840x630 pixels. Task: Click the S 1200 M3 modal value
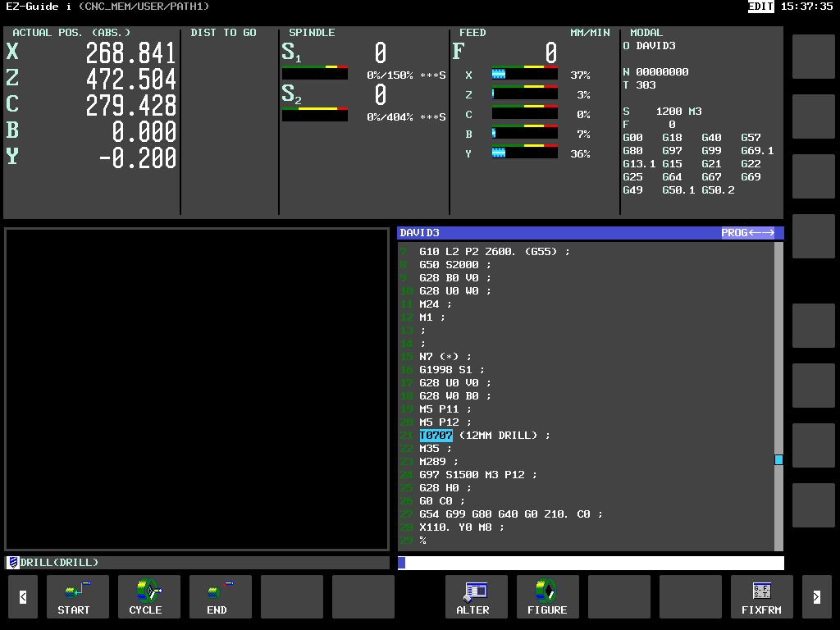[x=663, y=112]
